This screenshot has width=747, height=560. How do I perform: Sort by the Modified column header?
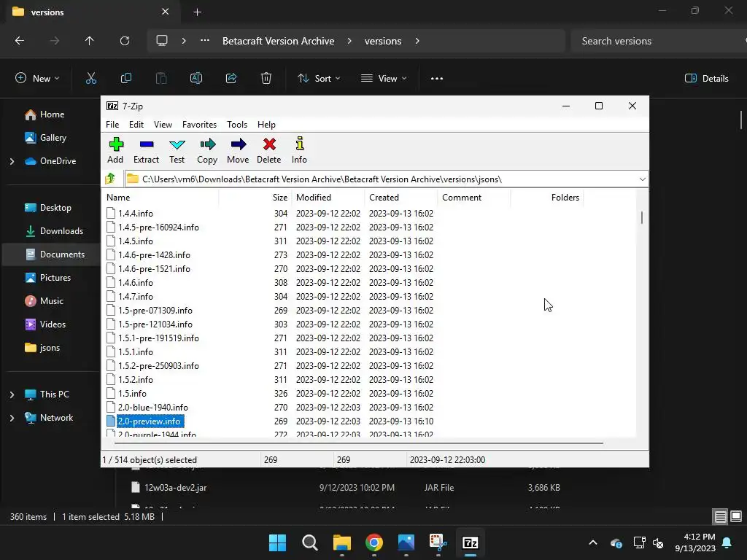point(329,197)
